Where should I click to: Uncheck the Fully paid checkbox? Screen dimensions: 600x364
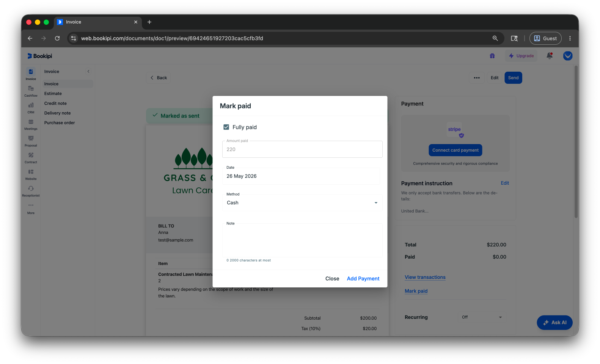click(x=226, y=127)
